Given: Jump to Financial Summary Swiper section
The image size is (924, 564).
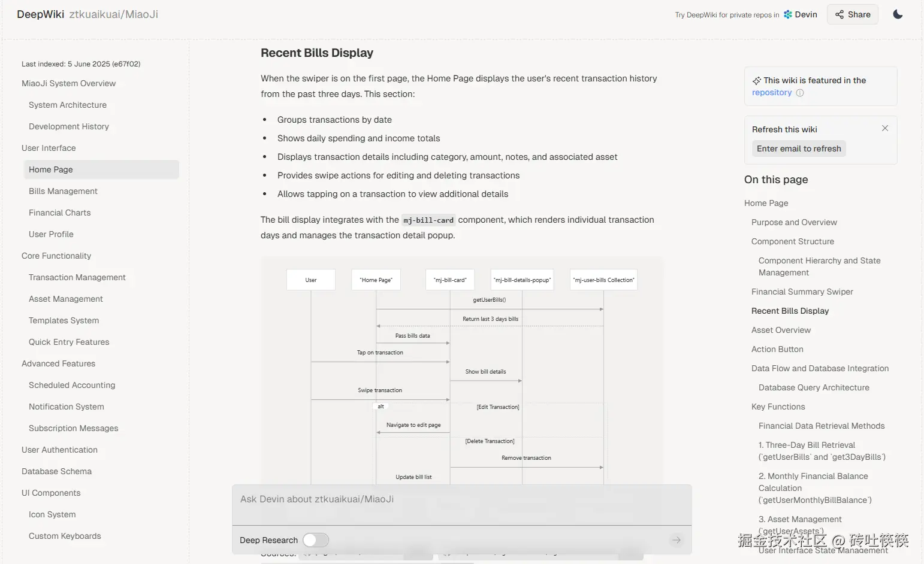Looking at the screenshot, I should click(802, 292).
